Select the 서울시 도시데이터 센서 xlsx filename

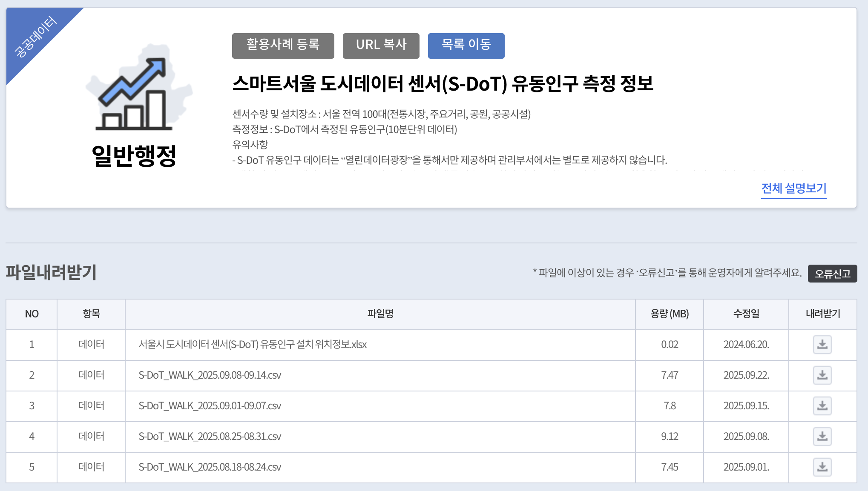click(x=253, y=345)
